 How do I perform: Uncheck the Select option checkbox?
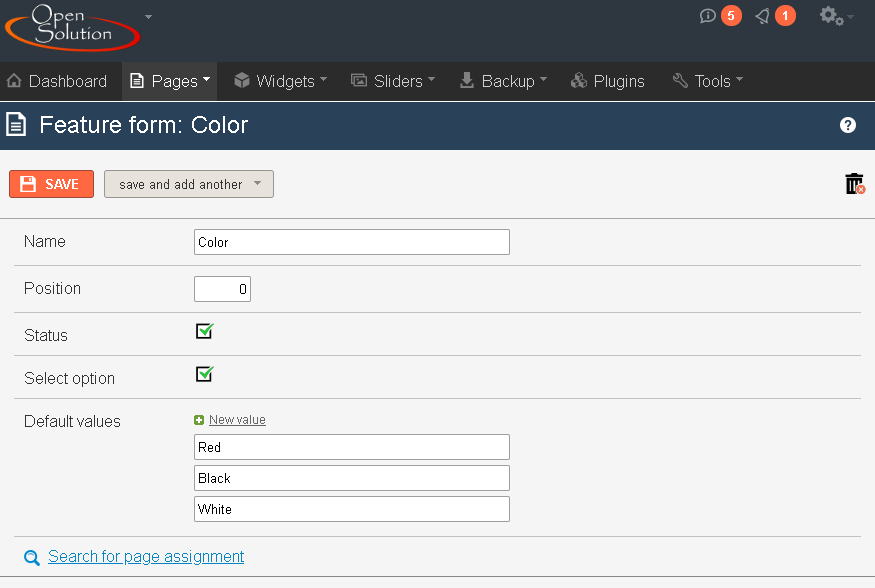(204, 374)
